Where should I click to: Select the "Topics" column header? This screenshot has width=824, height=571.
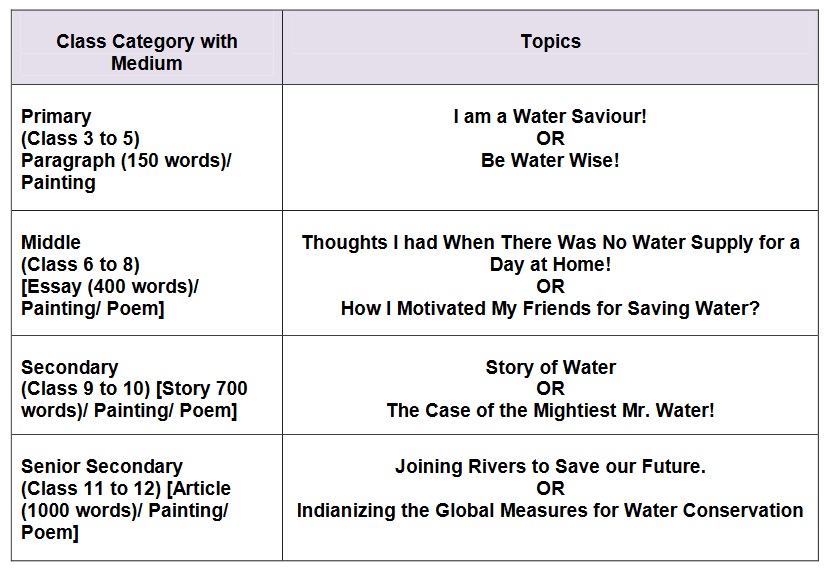[550, 41]
